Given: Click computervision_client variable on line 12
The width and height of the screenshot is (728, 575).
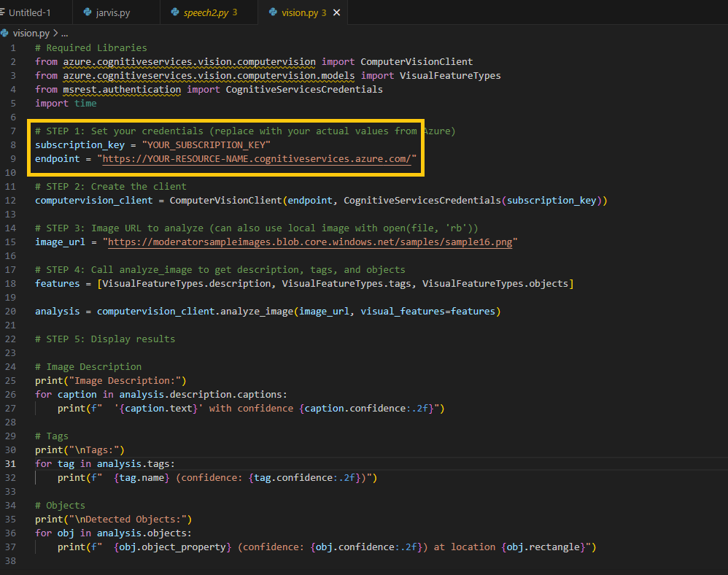Looking at the screenshot, I should point(94,201).
